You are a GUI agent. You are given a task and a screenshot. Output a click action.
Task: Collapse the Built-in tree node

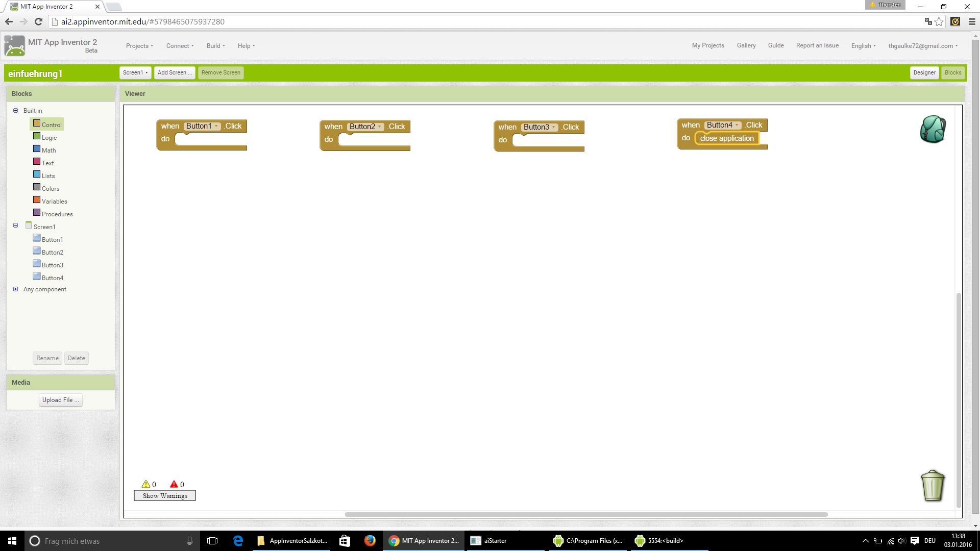pos(15,110)
